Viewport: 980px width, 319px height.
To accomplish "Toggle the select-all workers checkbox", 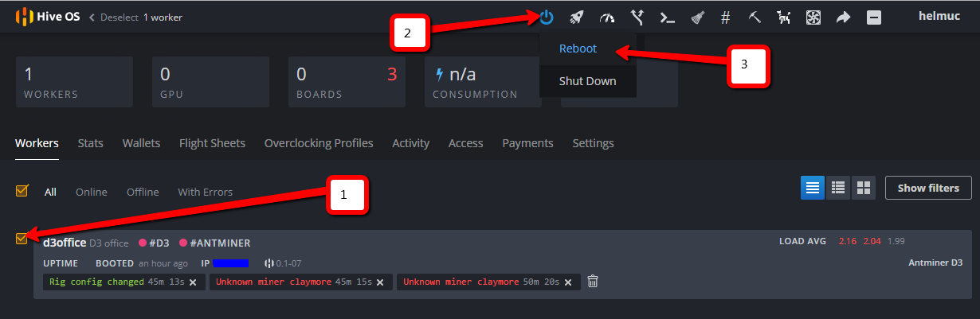I will tap(22, 191).
